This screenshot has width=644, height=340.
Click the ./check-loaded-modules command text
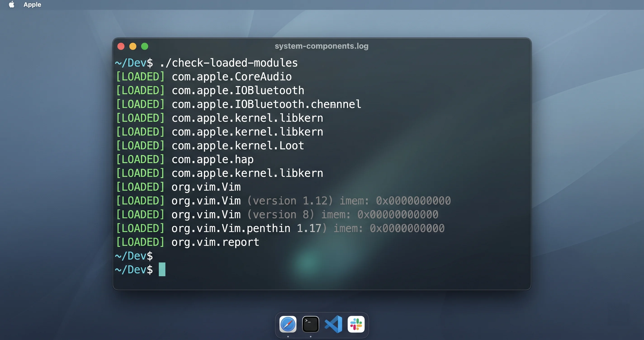pyautogui.click(x=229, y=63)
